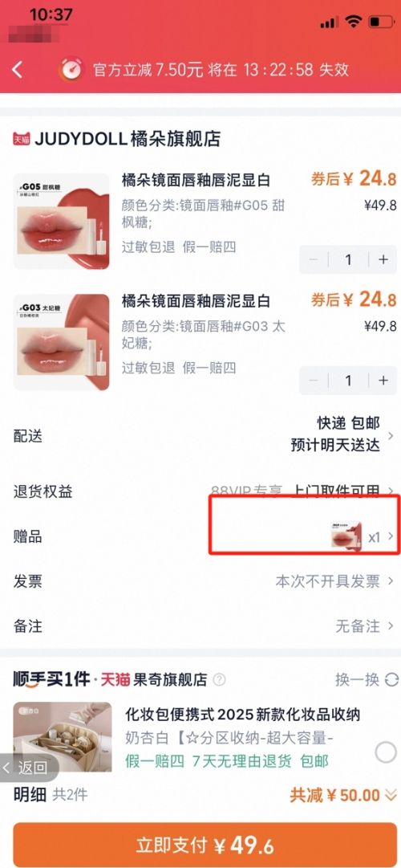Expand the 共减 ¥50.00 discount details chevron

tap(391, 796)
